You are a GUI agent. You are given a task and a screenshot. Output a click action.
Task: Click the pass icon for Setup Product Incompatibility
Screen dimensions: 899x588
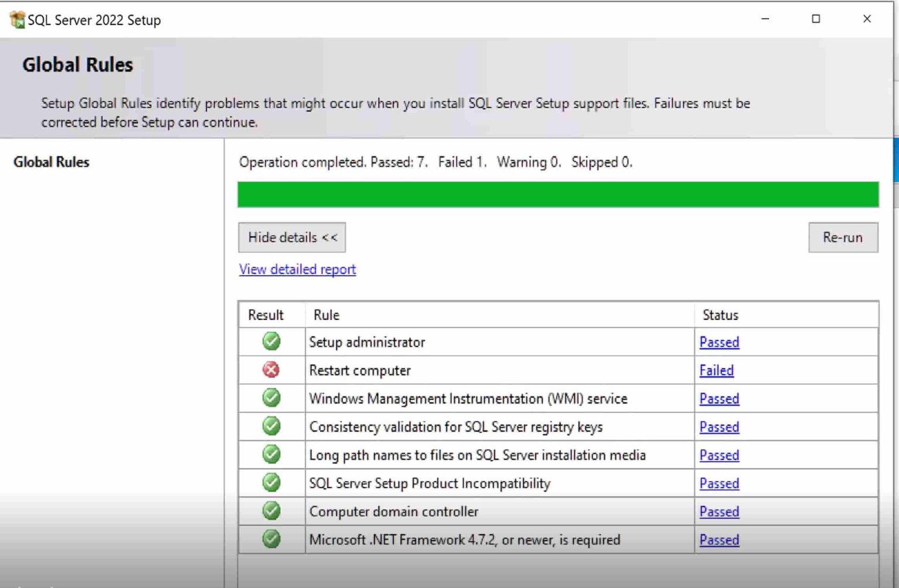pyautogui.click(x=271, y=483)
